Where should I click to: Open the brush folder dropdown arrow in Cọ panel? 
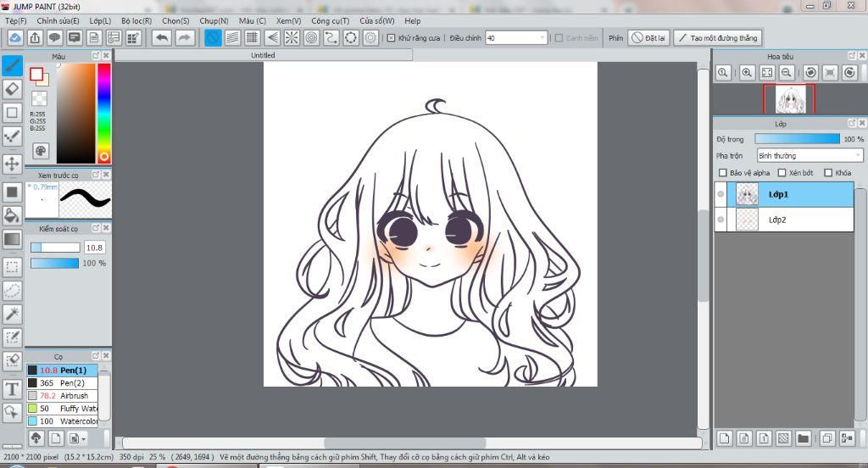point(83,438)
